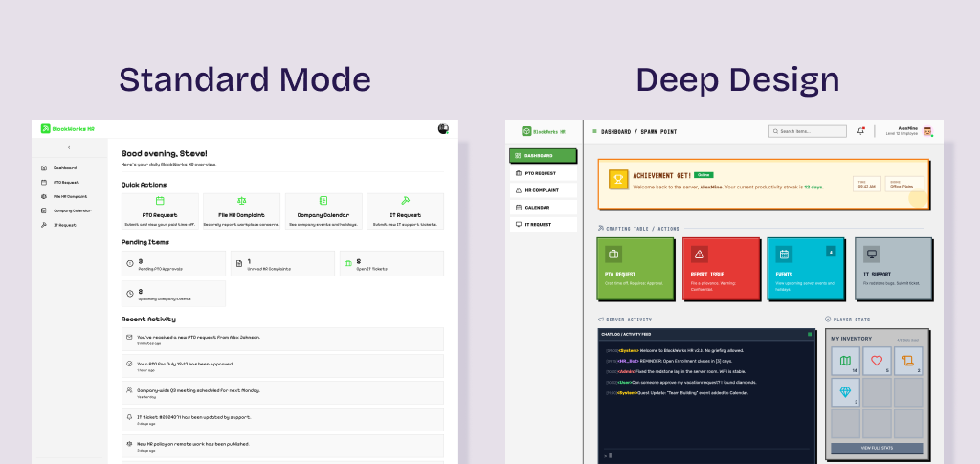Go to Calendar in the Deep Design sidebar

pos(543,207)
